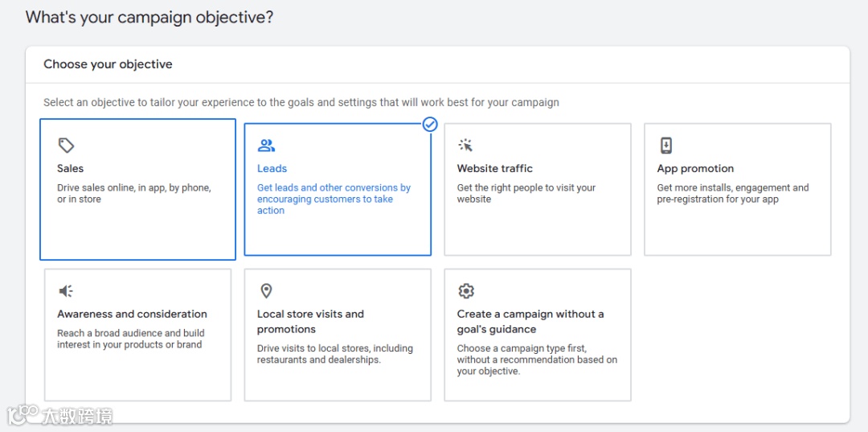Click the gear icon for no-goal campaign

click(465, 291)
